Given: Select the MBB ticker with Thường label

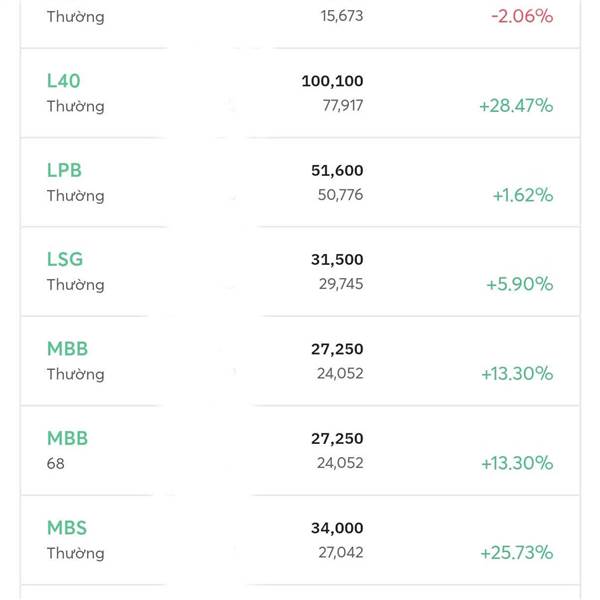Looking at the screenshot, I should (x=67, y=349).
